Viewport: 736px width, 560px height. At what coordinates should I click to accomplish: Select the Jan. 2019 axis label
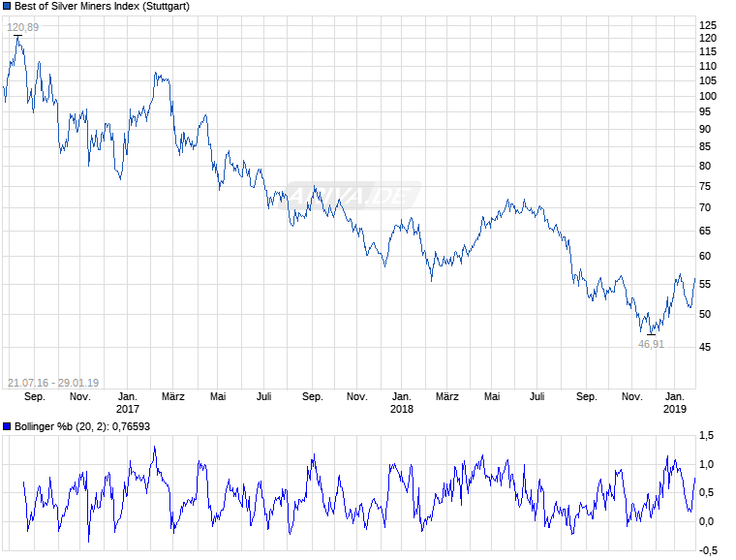point(675,403)
